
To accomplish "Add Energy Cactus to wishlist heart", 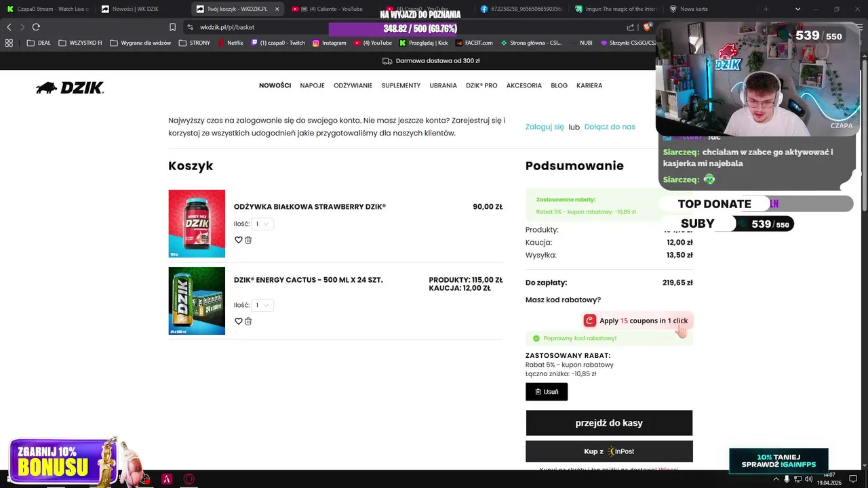I will pos(238,321).
